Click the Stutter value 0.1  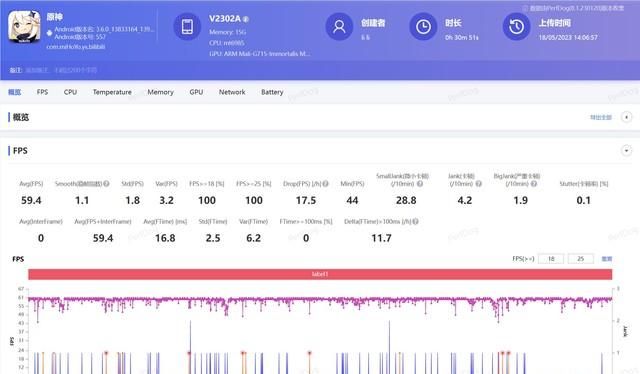pyautogui.click(x=583, y=200)
